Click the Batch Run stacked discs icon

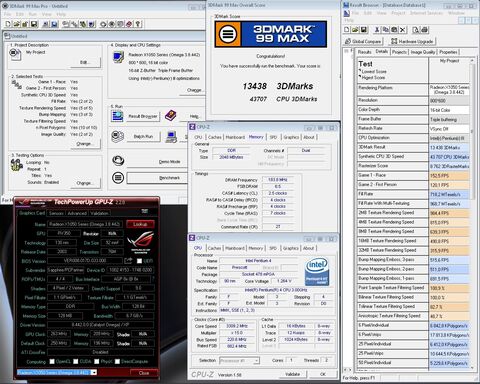[x=117, y=137]
